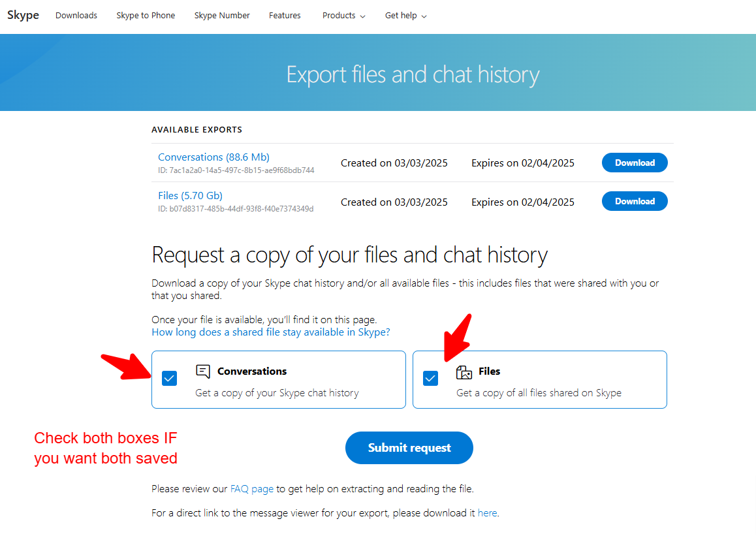Click the AVAILABLE EXPORTS heading
756x551 pixels.
(x=197, y=130)
